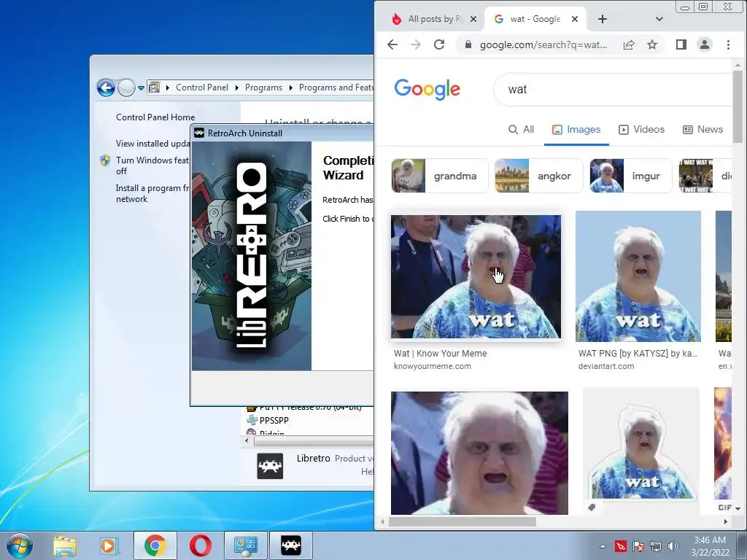
Task: Click Programs list horizontal scrollbar left arrow
Action: [247, 441]
